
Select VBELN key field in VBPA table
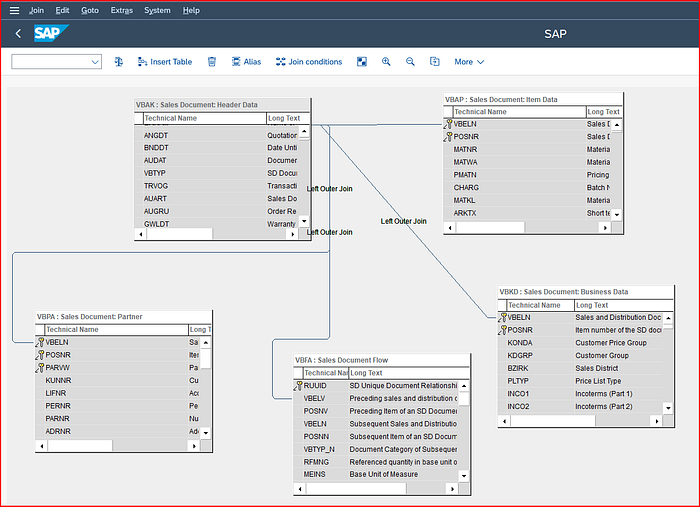click(57, 342)
